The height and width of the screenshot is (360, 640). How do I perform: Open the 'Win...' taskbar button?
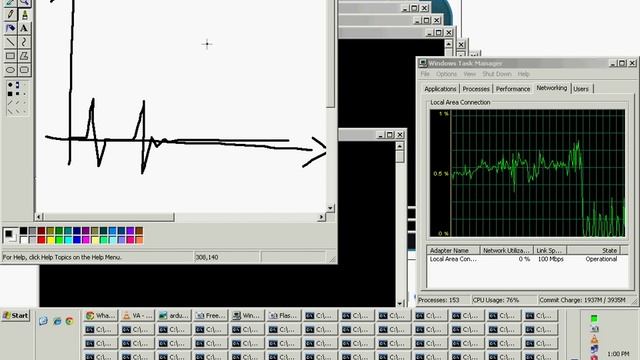(247, 316)
